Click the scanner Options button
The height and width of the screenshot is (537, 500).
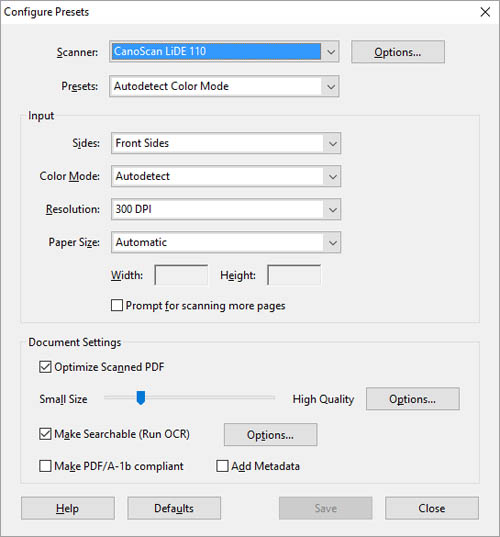(398, 52)
